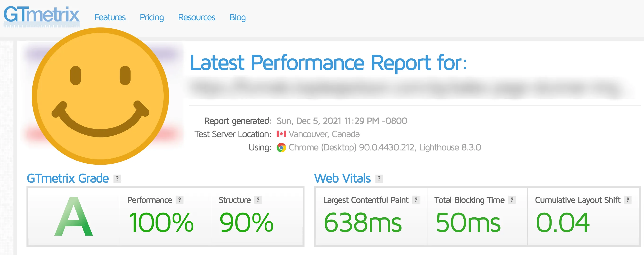Go to the Resources section
Viewport: 644px width, 255px height.
coord(196,18)
